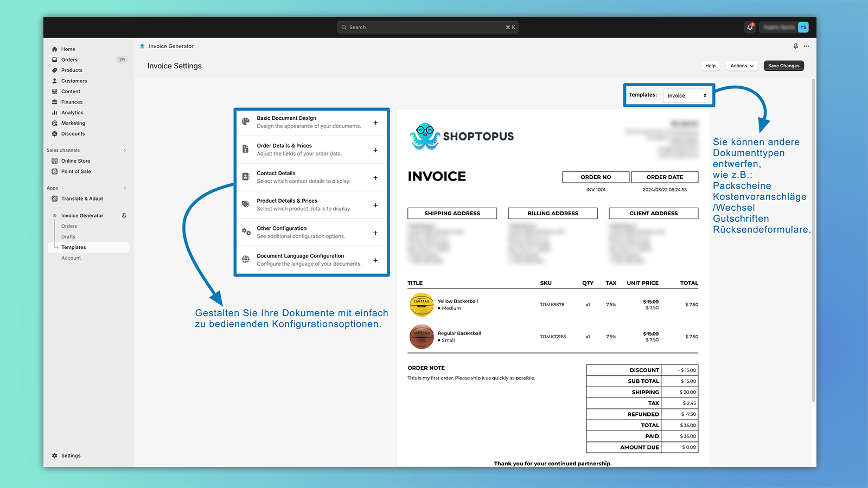The width and height of the screenshot is (868, 488).
Task: Expand the Apps chevron
Action: click(x=125, y=188)
